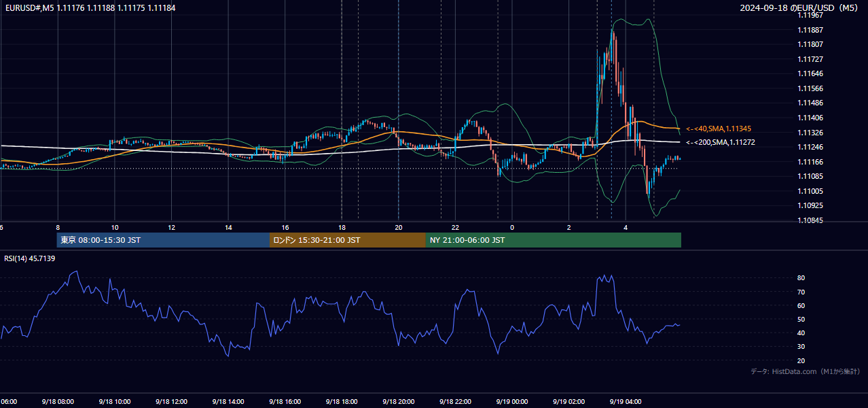868x408 pixels.
Task: Click hour label 16 under the price chart
Action: click(x=285, y=228)
